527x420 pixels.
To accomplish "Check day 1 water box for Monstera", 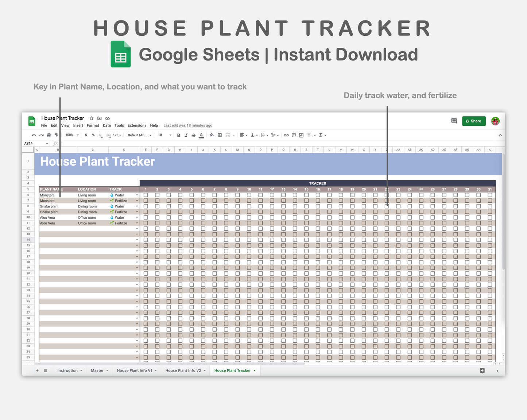I will pyautogui.click(x=146, y=195).
